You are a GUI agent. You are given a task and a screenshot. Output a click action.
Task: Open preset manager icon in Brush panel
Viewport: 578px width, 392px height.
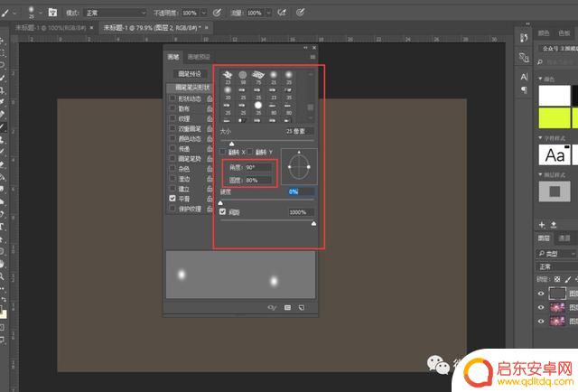click(x=287, y=308)
